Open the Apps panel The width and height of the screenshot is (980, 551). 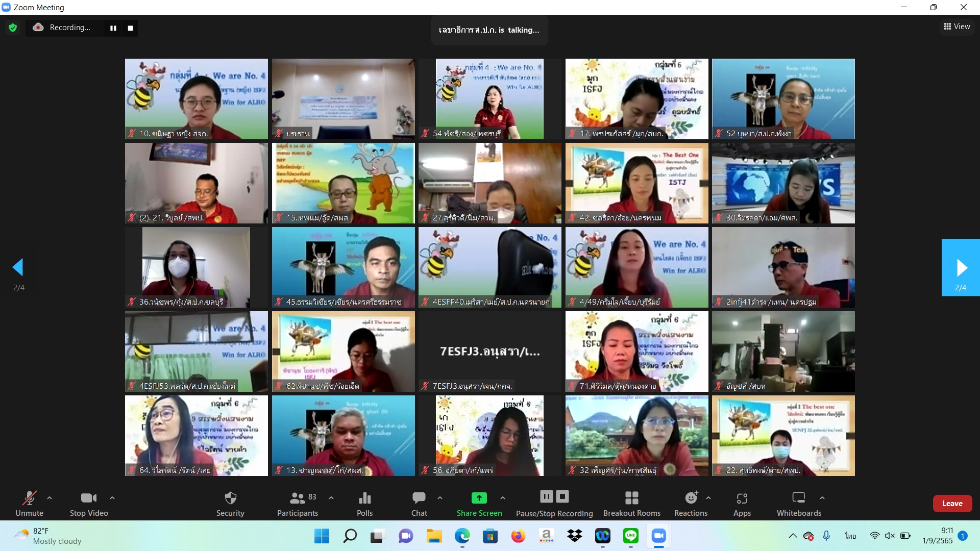coord(742,503)
